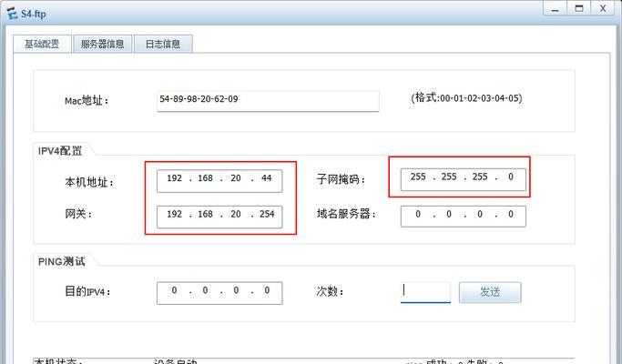Click the 次数 count input field
The width and height of the screenshot is (622, 364).
click(425, 292)
